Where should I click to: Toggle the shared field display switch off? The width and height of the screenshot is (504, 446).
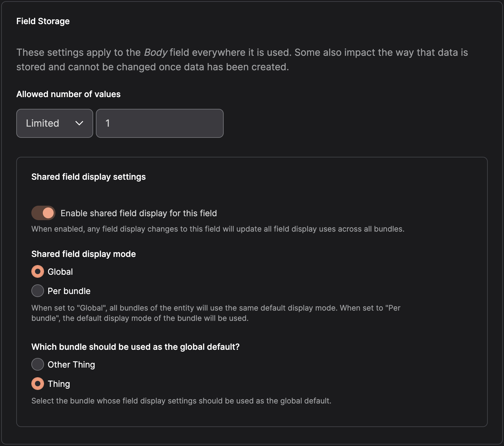click(x=43, y=213)
